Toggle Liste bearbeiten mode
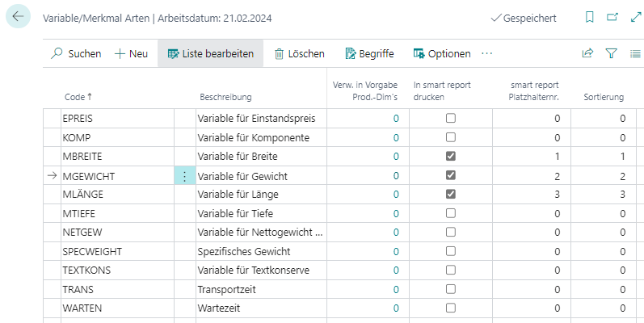Viewport: 644px width, 323px height. click(210, 53)
